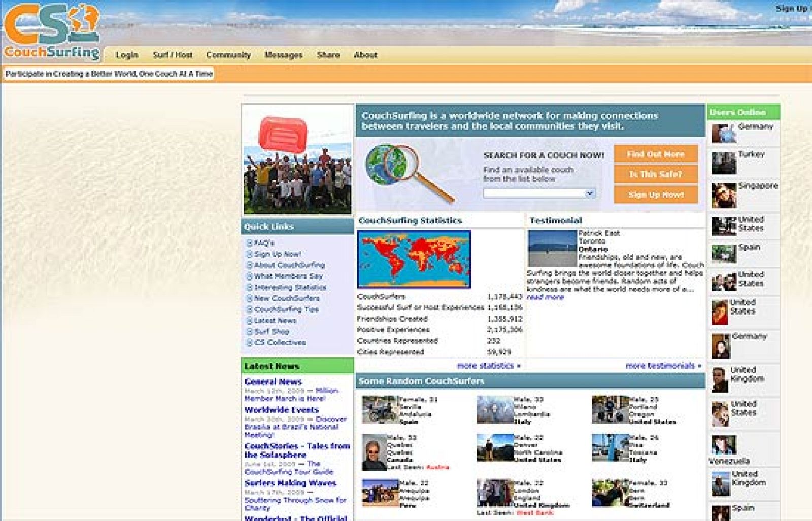Open the Venezuela user's profile picture
Screen dimensions: 812x521
pyautogui.click(x=723, y=445)
